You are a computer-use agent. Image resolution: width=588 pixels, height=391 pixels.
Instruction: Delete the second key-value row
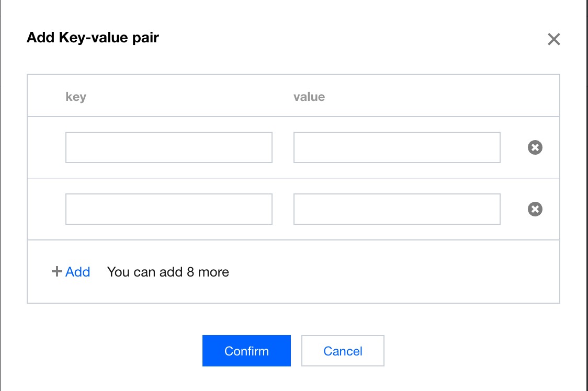coord(535,210)
